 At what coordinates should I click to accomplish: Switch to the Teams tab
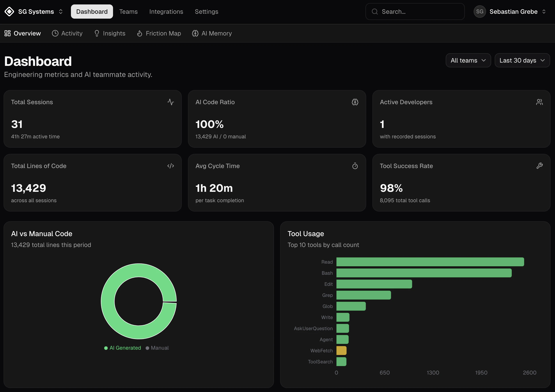tap(128, 11)
